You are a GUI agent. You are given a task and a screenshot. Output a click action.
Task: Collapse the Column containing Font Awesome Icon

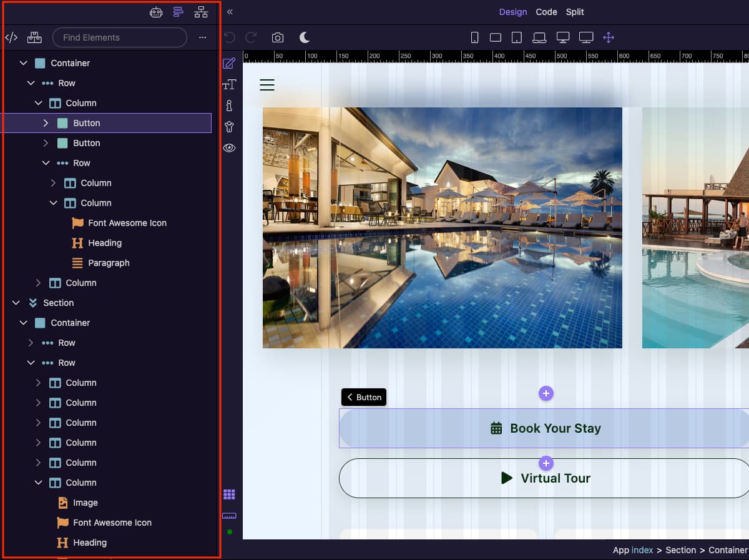[54, 203]
